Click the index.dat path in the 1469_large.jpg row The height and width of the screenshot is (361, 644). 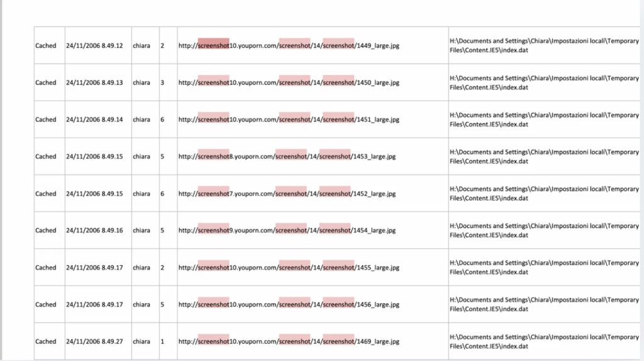543,342
